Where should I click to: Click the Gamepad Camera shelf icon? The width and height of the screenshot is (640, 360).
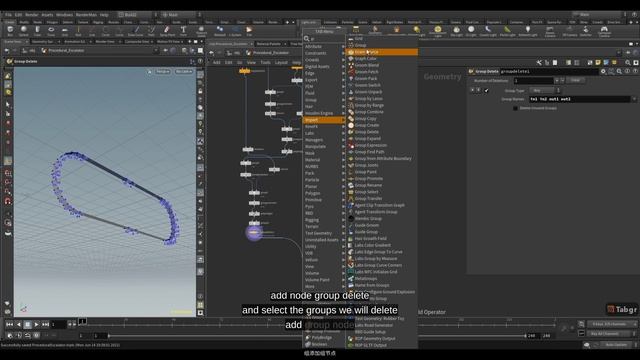pos(604,31)
